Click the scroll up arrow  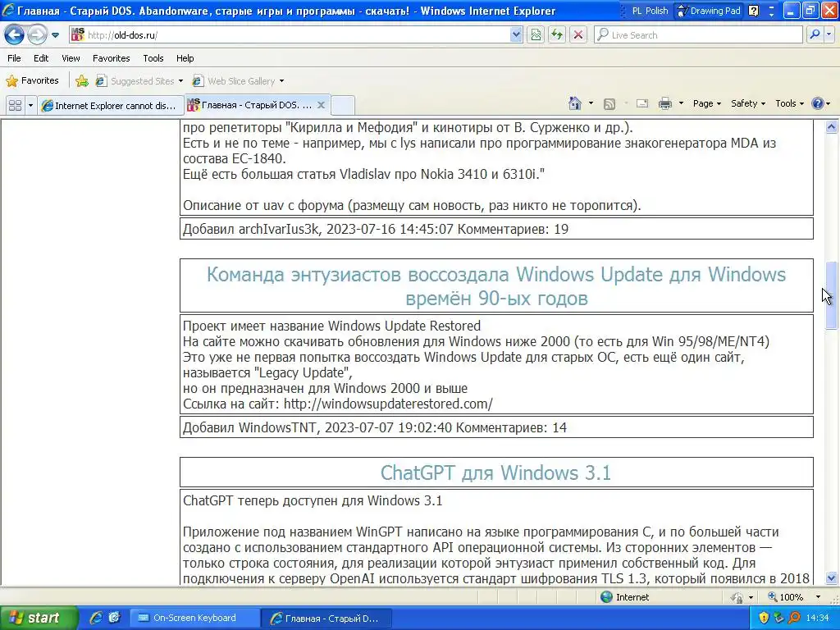pyautogui.click(x=832, y=127)
